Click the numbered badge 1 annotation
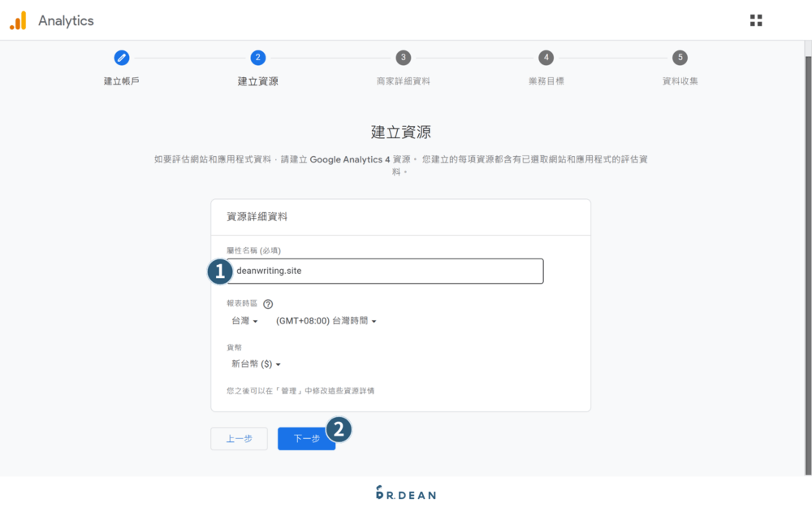 (219, 271)
